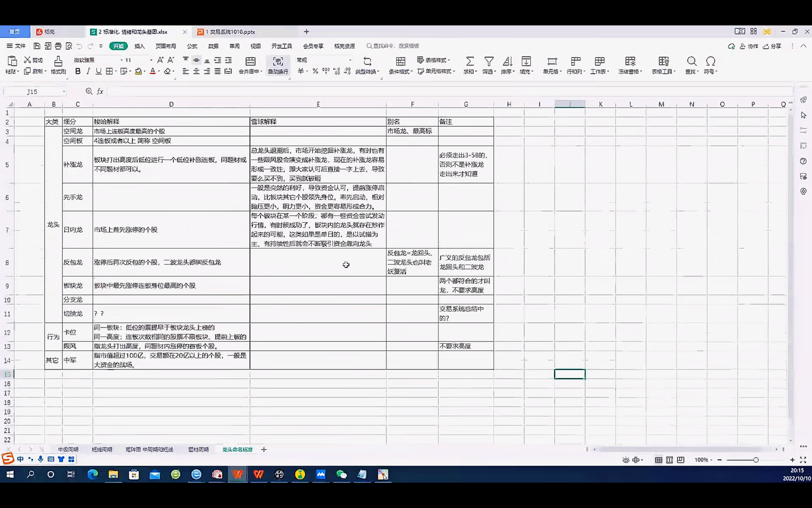Open the zoom 100% dropdown
The width and height of the screenshot is (812, 508).
click(x=703, y=460)
